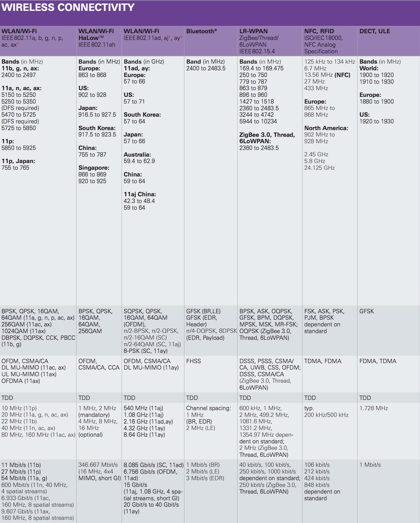Select LR-WPAN band '5944 to 10234'
420x523 pixels.
pyautogui.click(x=258, y=121)
